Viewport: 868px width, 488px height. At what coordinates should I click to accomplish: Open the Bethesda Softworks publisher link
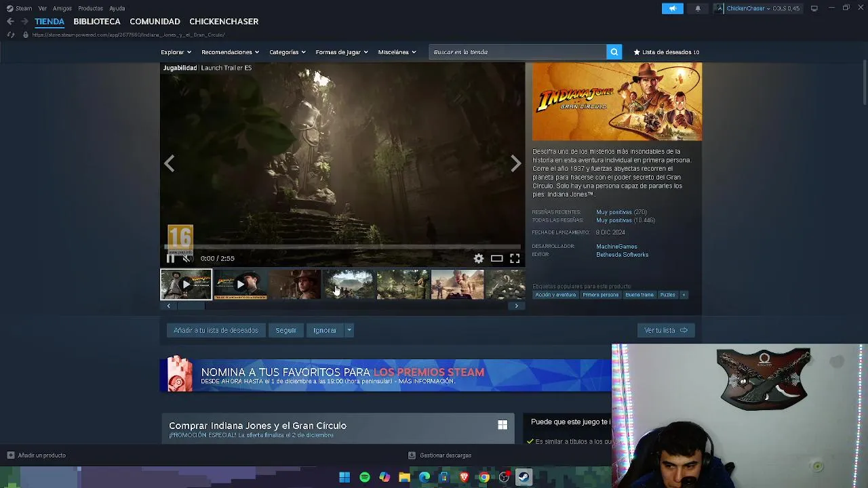tap(622, 255)
